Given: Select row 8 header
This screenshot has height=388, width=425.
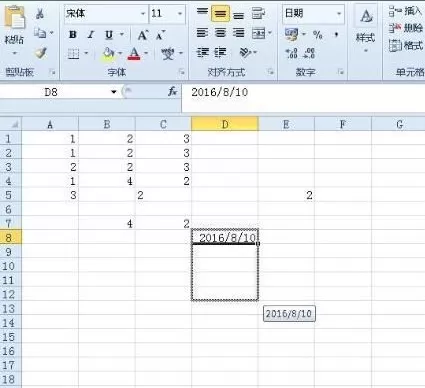Looking at the screenshot, I should click(11, 237).
